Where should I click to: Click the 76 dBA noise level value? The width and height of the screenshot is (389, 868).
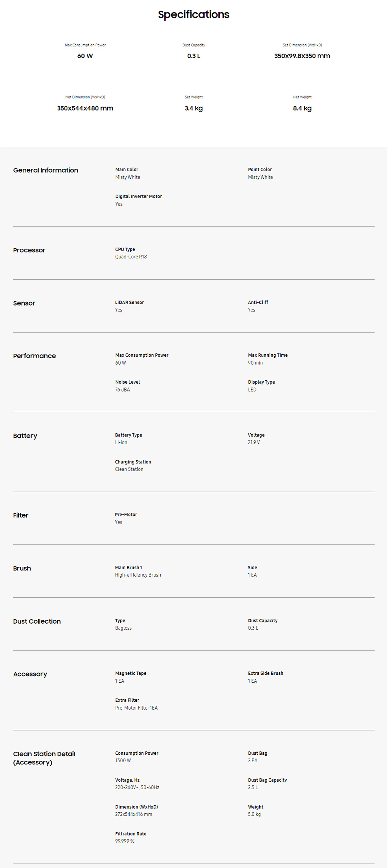[122, 390]
